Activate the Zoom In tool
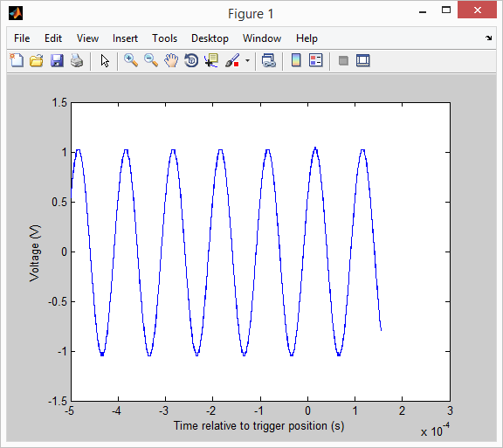The width and height of the screenshot is (503, 448). pyautogui.click(x=131, y=60)
